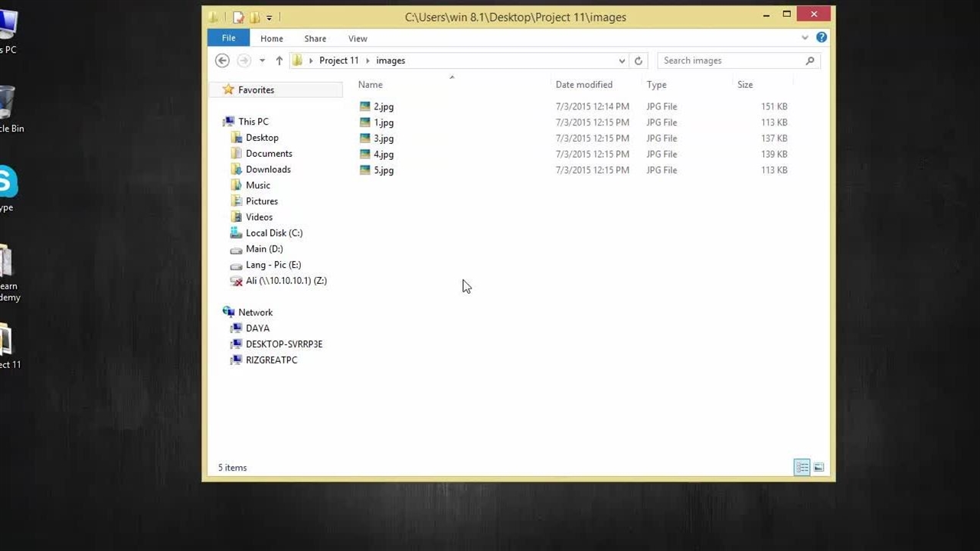Image resolution: width=980 pixels, height=551 pixels.
Task: Go up one folder level
Action: tap(279, 60)
